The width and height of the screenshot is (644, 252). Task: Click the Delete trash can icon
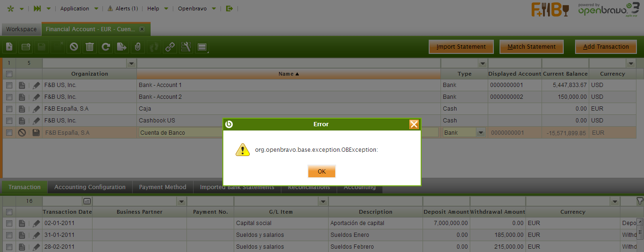[x=90, y=47]
